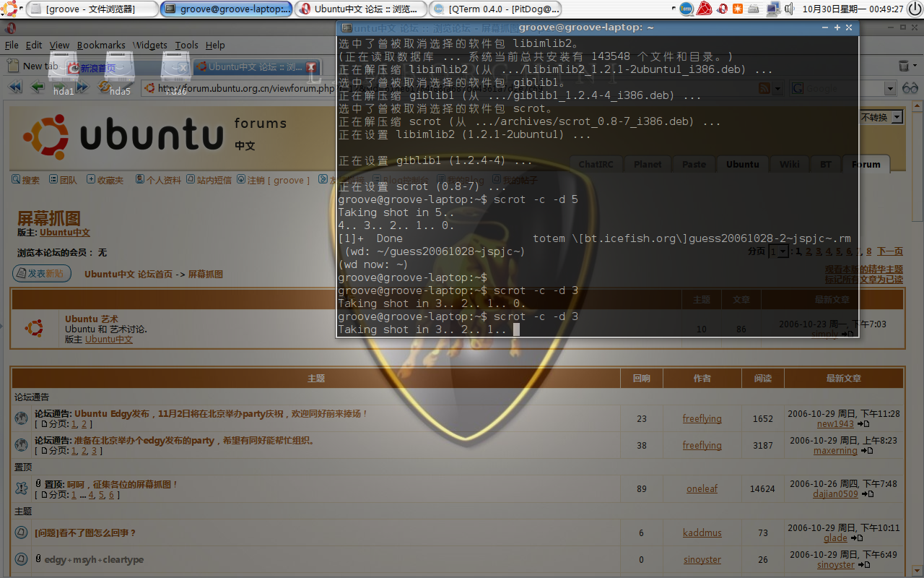Viewport: 924px width, 578px height.
Task: Go back with Opera's green back arrow
Action: [38, 87]
